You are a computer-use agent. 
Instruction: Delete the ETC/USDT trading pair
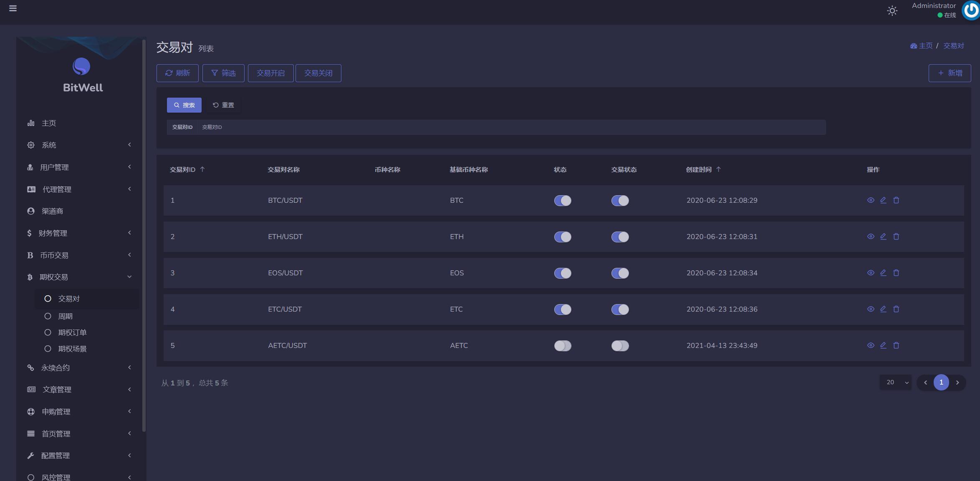coord(896,309)
